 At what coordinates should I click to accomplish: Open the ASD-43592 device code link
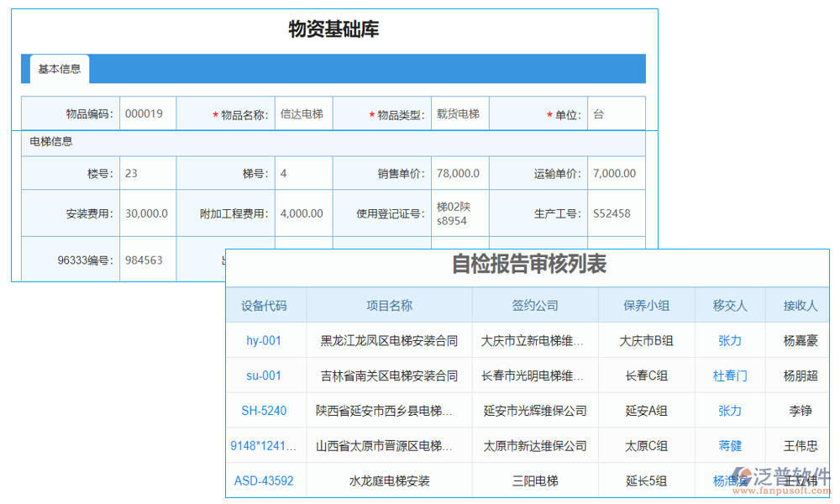coord(265,480)
